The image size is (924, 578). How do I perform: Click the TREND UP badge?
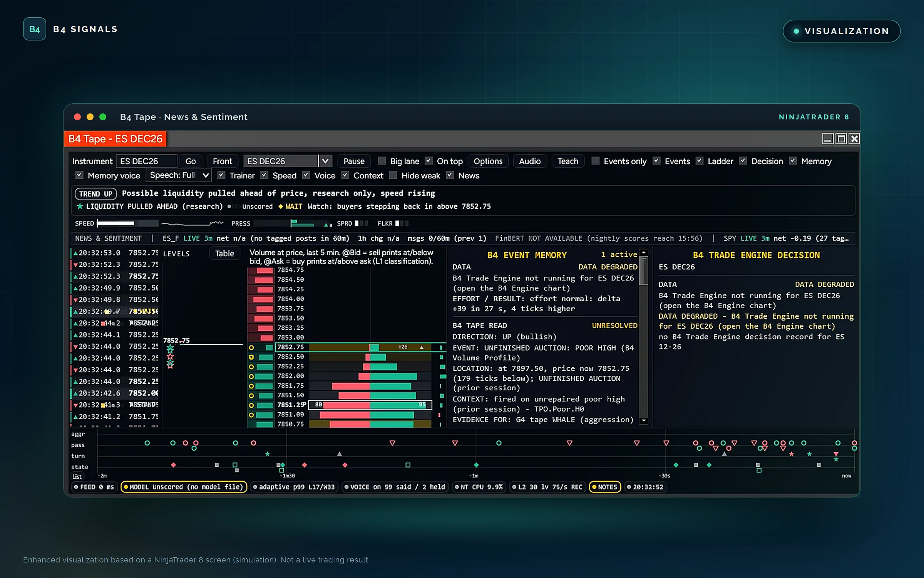pyautogui.click(x=95, y=194)
